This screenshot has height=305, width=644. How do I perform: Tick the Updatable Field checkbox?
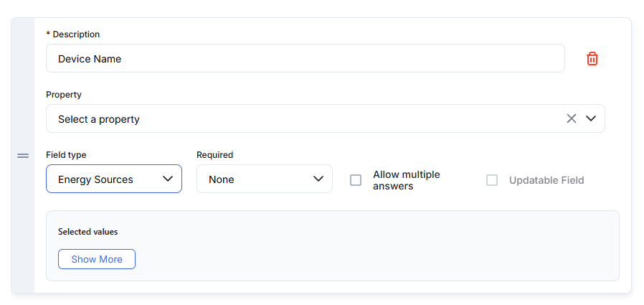(x=492, y=180)
